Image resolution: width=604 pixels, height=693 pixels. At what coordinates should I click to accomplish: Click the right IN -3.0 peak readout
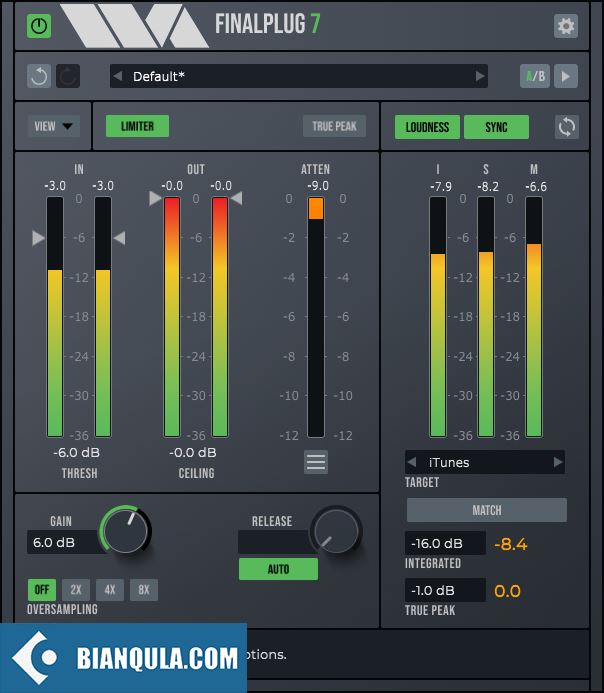click(103, 186)
